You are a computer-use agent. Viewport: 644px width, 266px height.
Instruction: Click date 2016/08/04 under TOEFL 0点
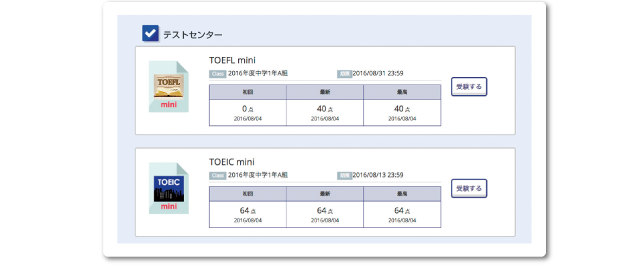click(x=248, y=119)
